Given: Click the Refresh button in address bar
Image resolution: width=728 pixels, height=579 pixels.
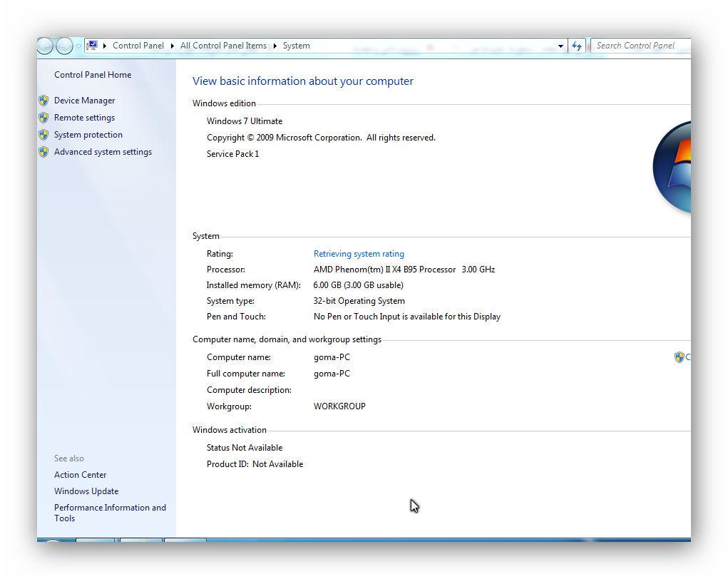Looking at the screenshot, I should click(x=577, y=46).
